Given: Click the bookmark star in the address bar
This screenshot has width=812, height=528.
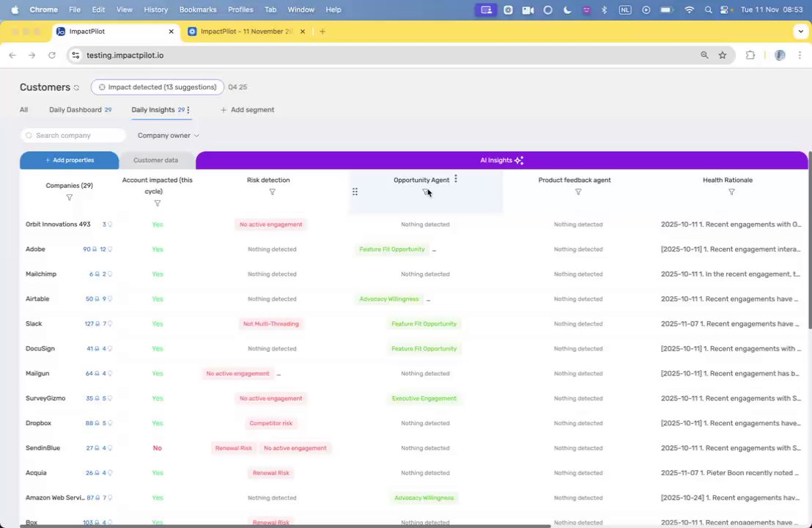Looking at the screenshot, I should pos(723,55).
